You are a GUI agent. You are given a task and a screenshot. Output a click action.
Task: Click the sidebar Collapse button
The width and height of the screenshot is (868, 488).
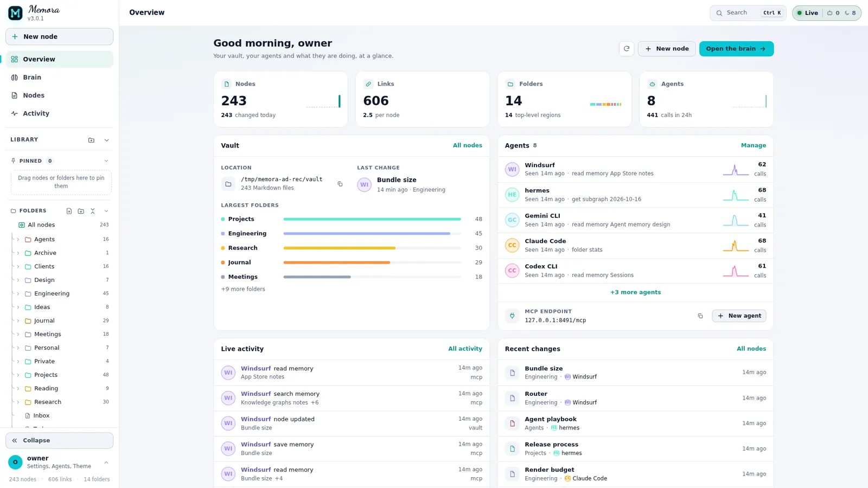click(59, 440)
